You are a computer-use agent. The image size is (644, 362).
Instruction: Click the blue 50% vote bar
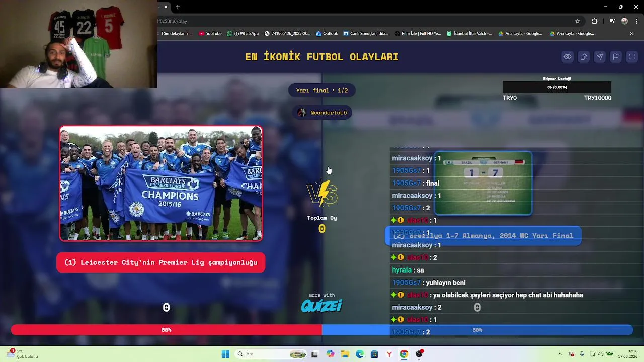[477, 330]
